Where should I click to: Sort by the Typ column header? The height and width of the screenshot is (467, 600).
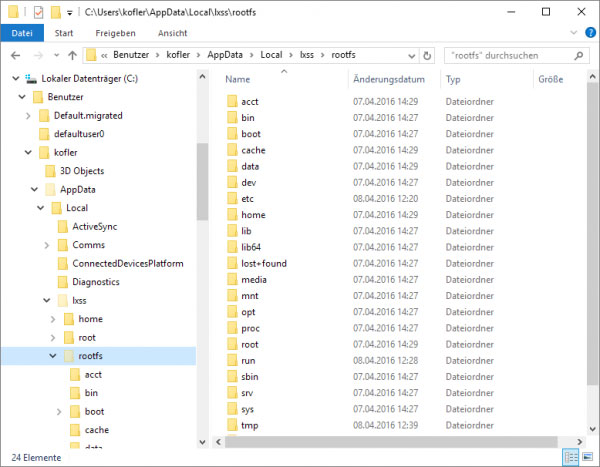click(x=453, y=79)
